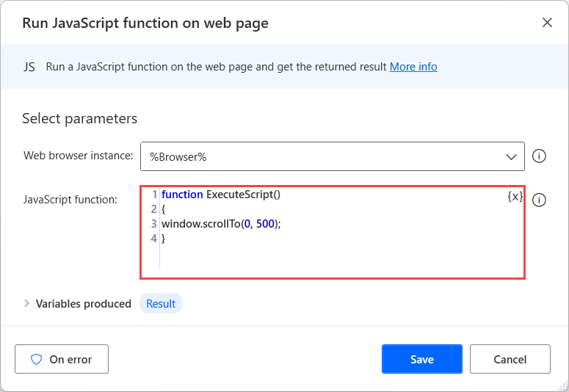
Task: Open the variable picker {x} icon
Action: pos(515,197)
